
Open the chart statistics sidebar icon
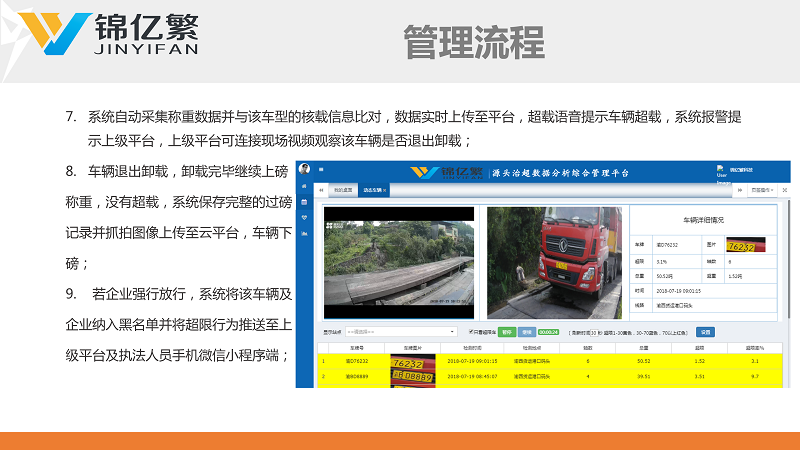(x=304, y=232)
